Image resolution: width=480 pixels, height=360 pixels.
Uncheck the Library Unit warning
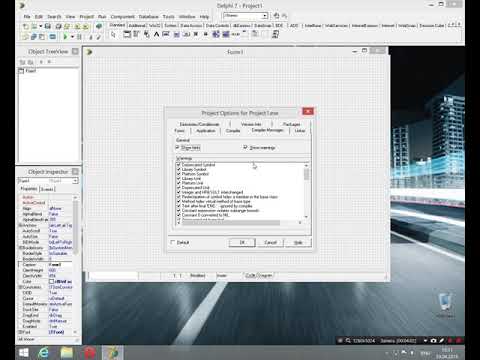(x=179, y=179)
